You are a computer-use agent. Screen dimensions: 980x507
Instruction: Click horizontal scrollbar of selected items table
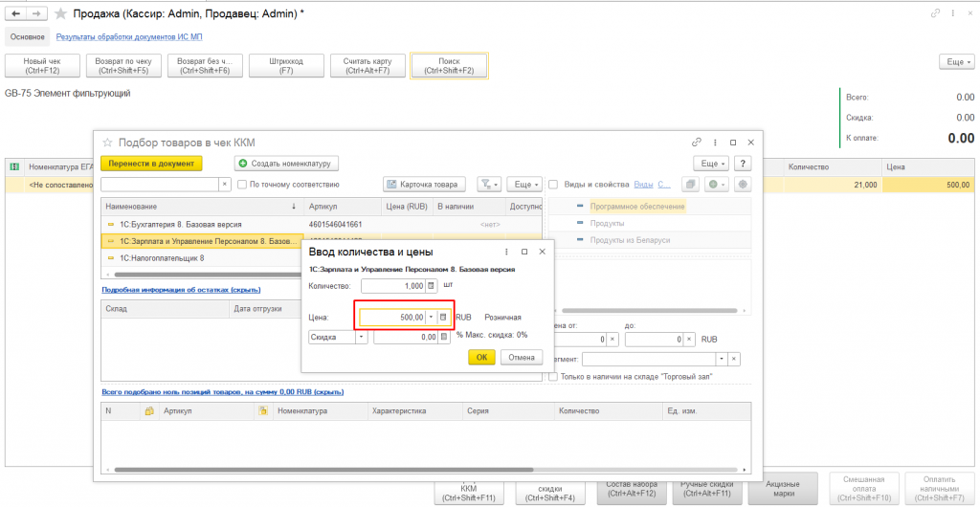[323, 470]
